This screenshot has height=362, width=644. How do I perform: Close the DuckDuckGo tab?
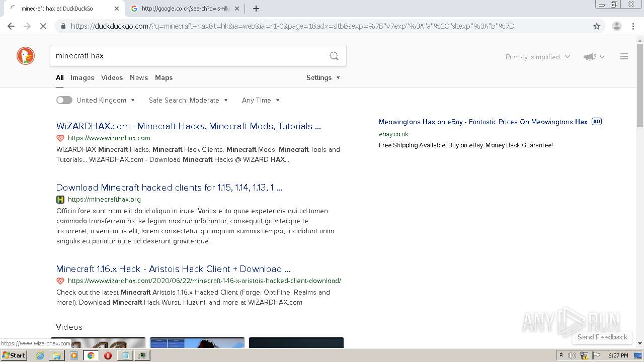click(x=116, y=9)
